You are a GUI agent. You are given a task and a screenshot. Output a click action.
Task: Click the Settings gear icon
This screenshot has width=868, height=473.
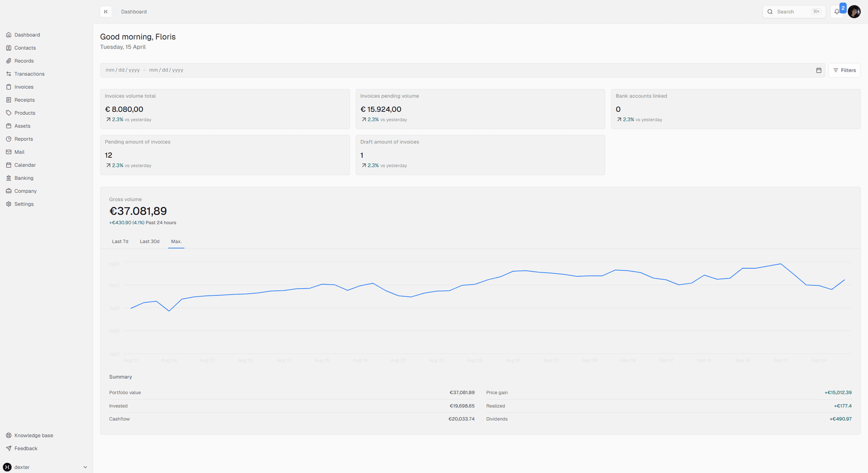pos(8,204)
